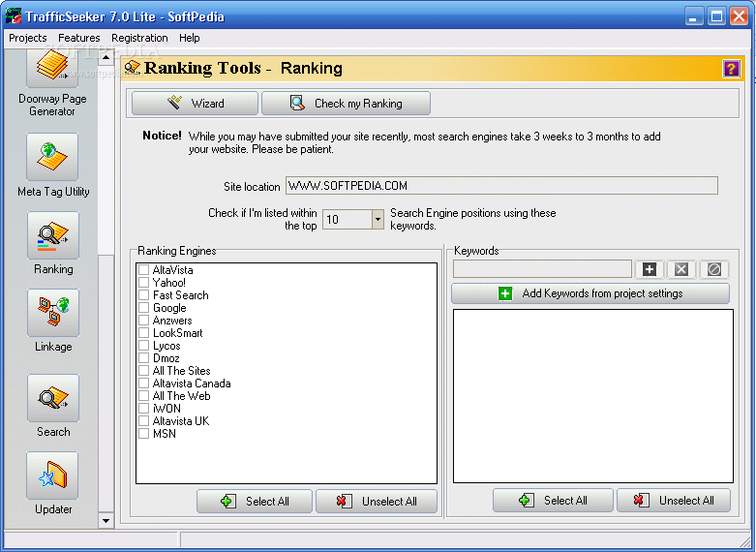Open the Doorway Page Generator tool icon

point(52,68)
